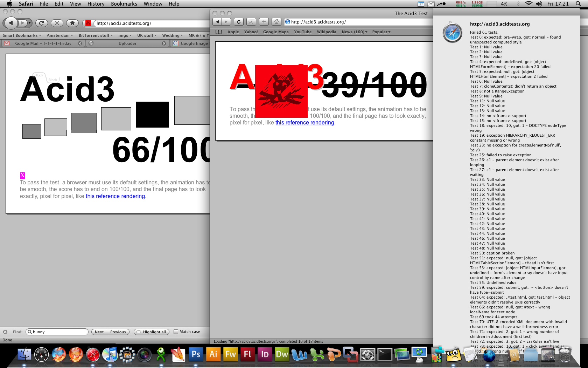Open Google Maps bookmark in Safari

[276, 32]
